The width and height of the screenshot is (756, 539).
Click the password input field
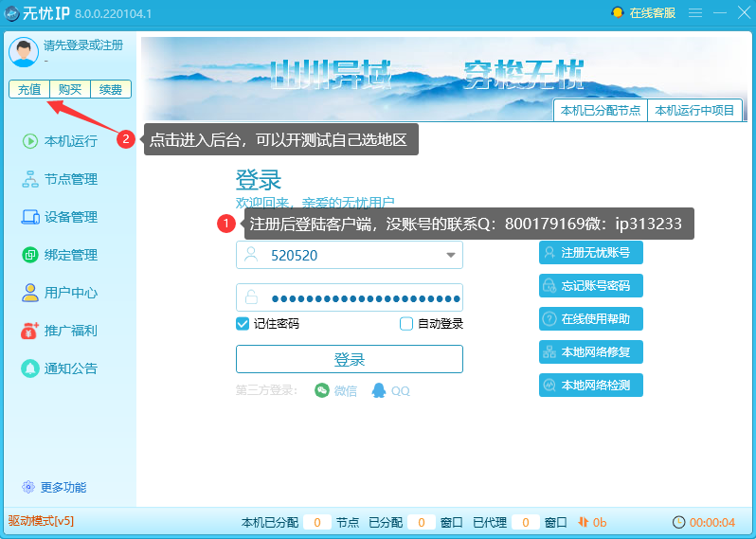tap(350, 298)
